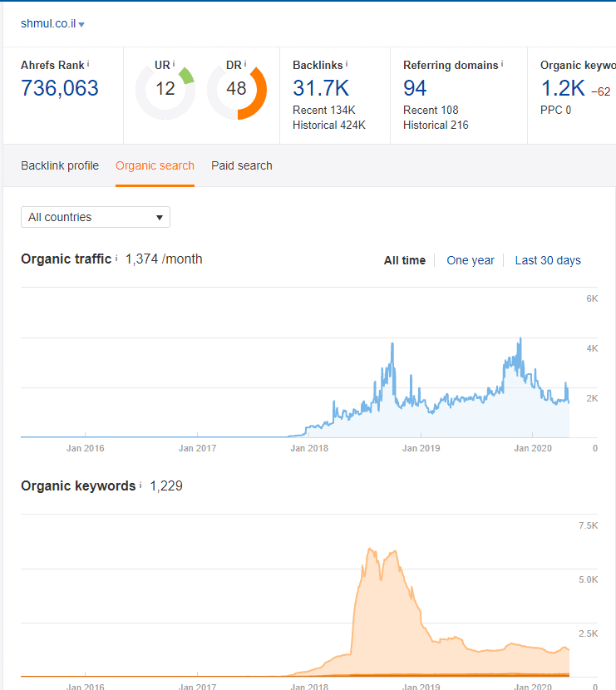Open the 1.2K organic keywords report
This screenshot has width=616, height=690.
[563, 88]
